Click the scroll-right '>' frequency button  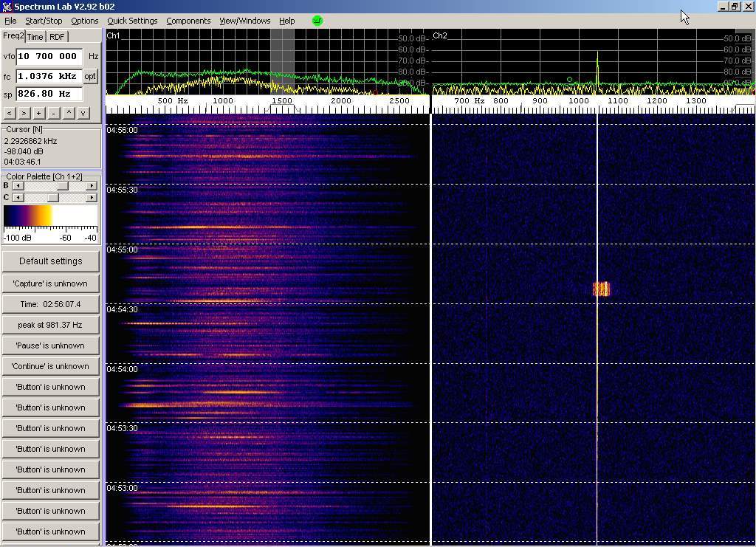[x=24, y=113]
